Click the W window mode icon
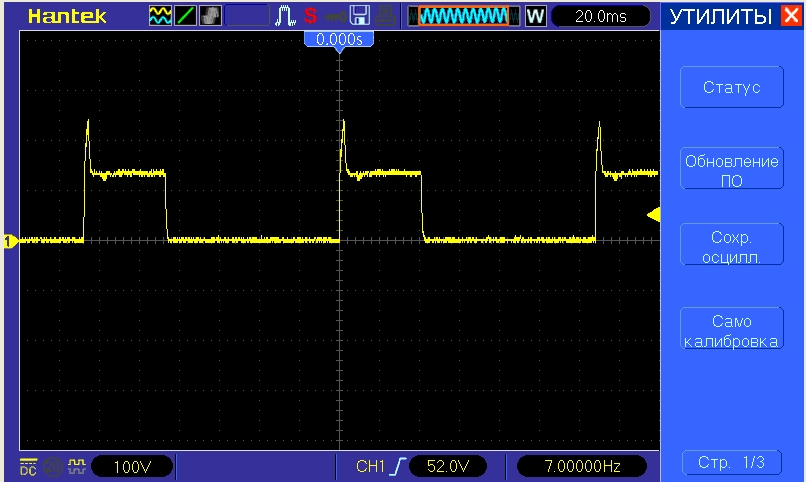This screenshot has width=806, height=482. (535, 16)
